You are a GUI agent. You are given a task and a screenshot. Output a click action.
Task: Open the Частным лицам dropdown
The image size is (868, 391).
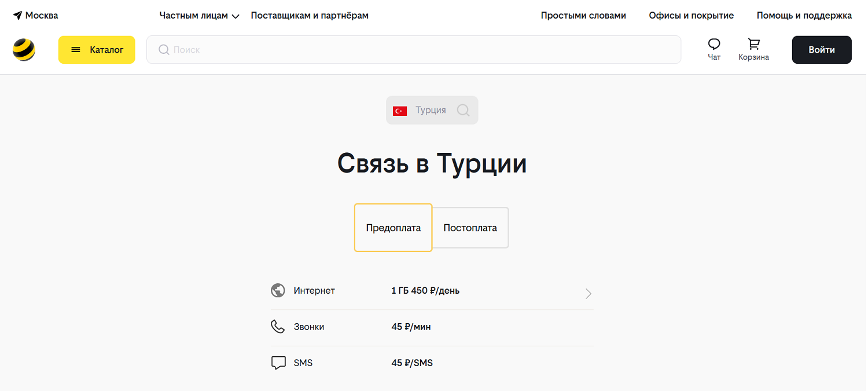tap(199, 16)
